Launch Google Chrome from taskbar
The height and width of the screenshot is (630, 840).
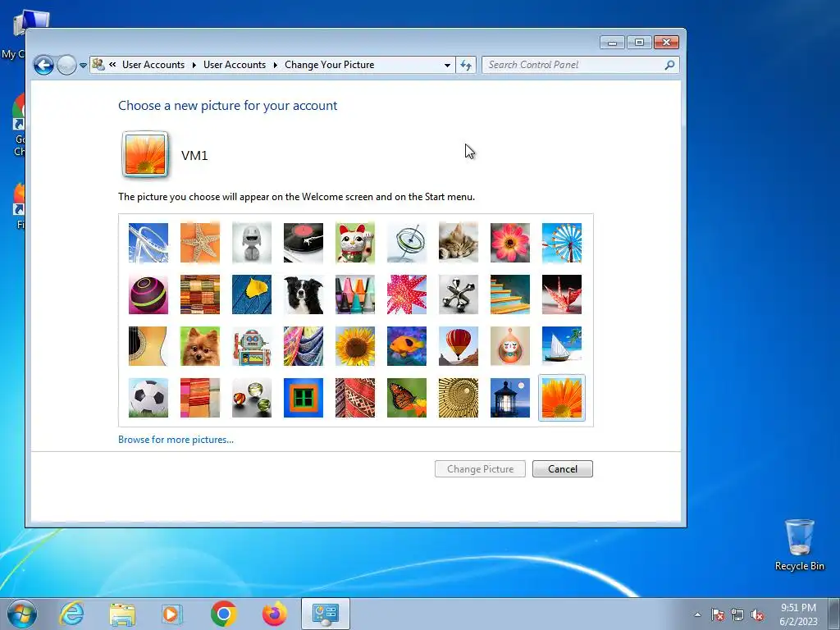[223, 614]
